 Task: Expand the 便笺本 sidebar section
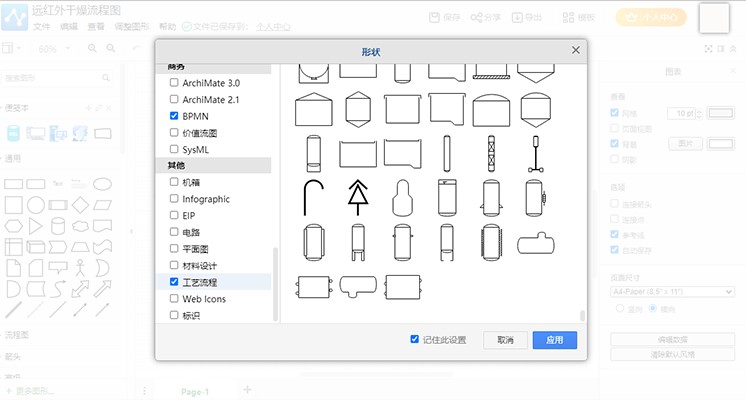click(x=17, y=108)
